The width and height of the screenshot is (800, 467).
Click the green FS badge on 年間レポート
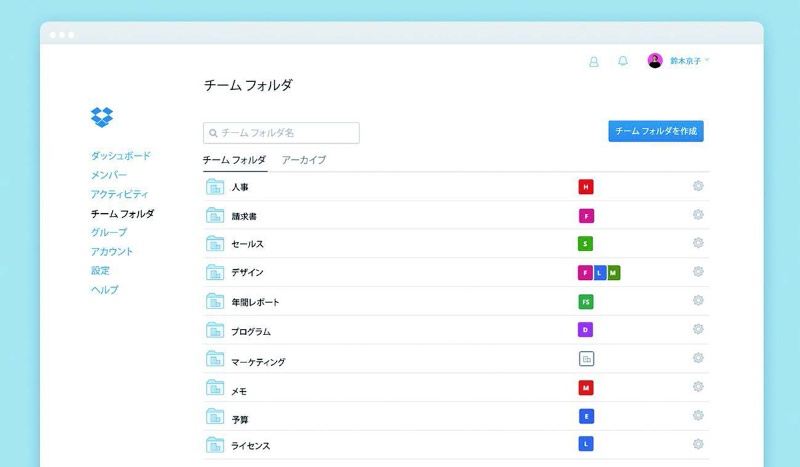coord(586,301)
